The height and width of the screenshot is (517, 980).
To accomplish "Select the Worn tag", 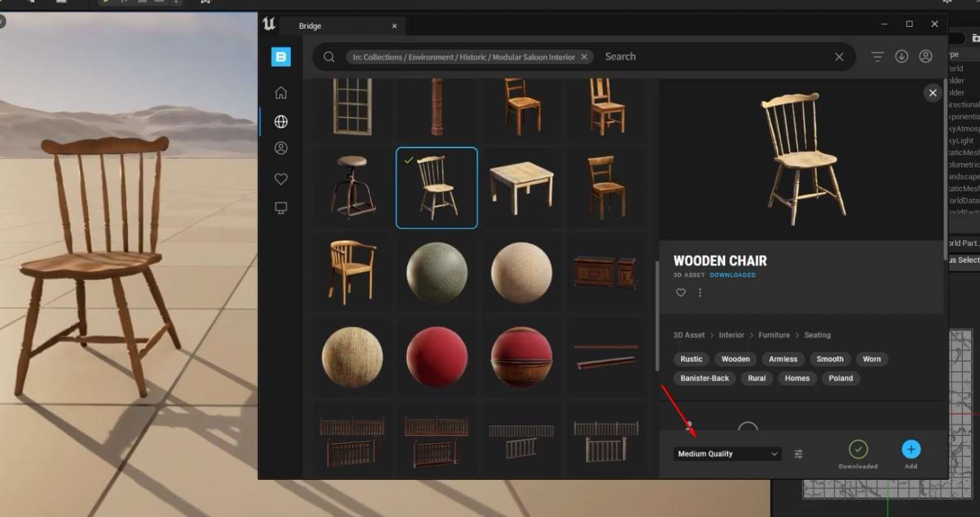I will click(872, 359).
